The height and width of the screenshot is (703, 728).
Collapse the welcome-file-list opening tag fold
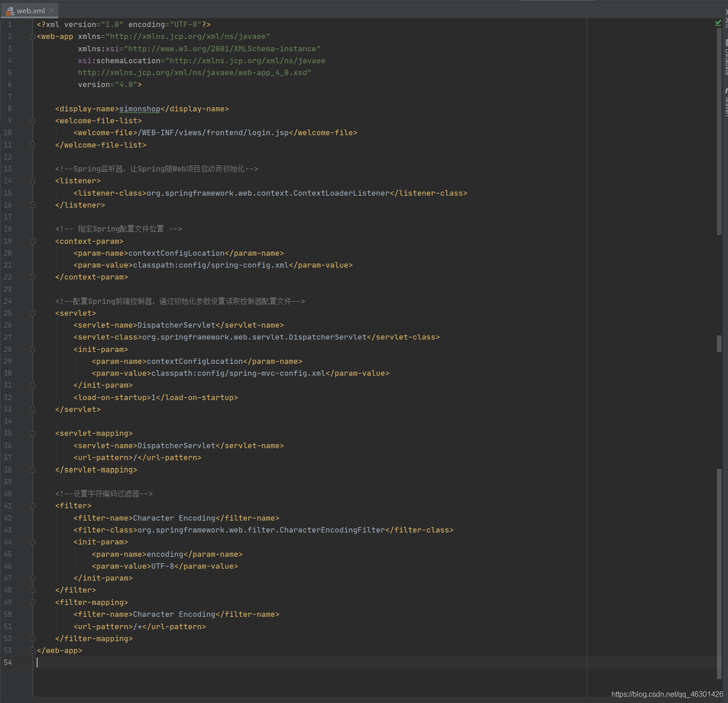(x=33, y=121)
